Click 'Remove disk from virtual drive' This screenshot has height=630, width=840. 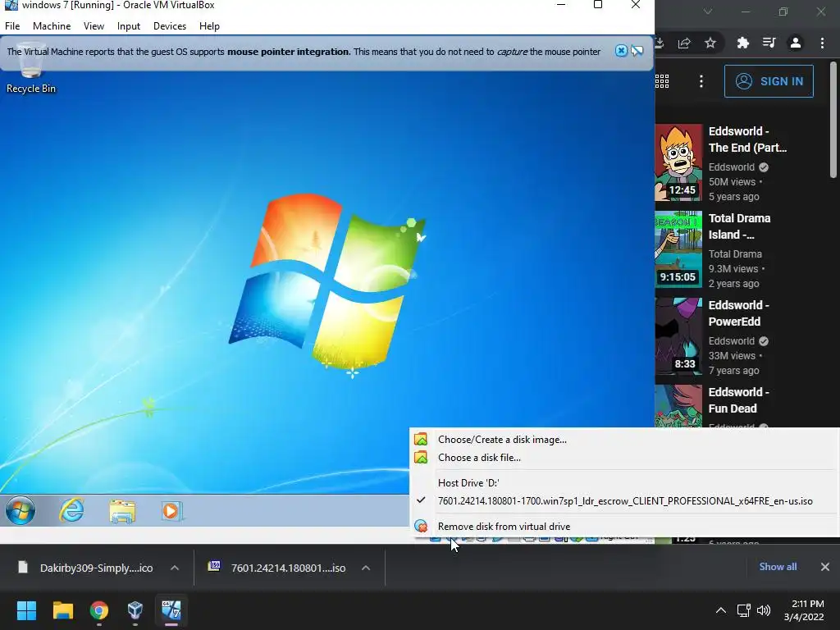(x=624, y=526)
